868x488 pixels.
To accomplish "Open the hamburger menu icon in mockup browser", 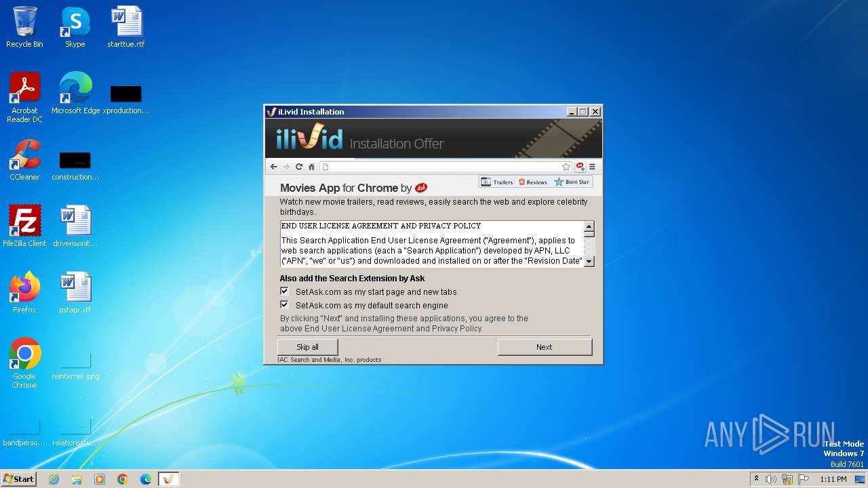I will click(592, 167).
